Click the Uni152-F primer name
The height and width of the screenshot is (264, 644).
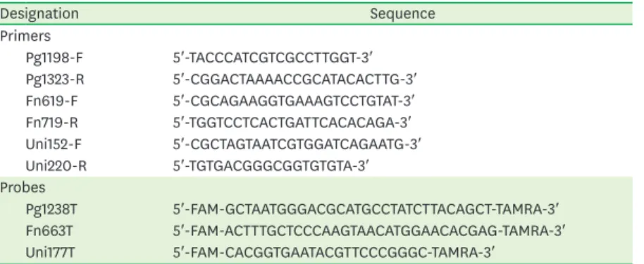55,144
